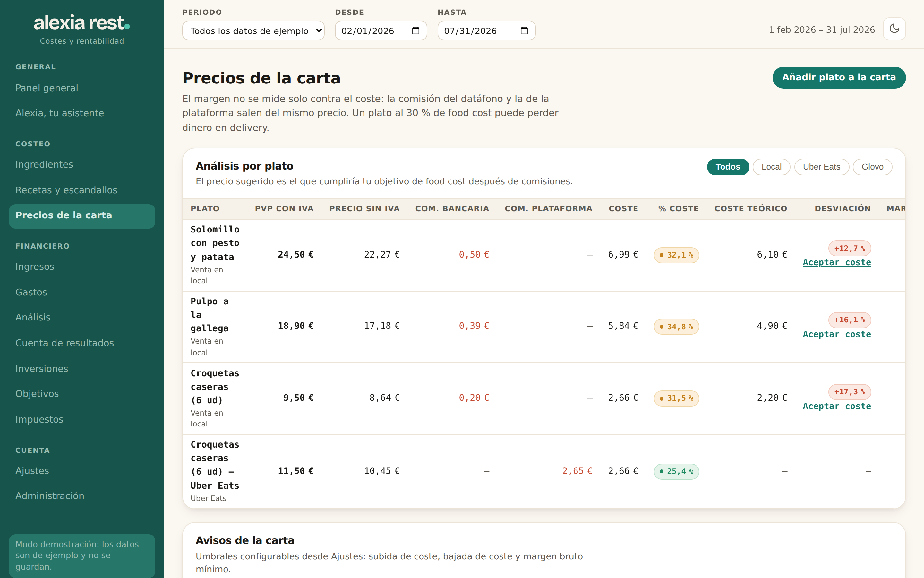Click the alexia rest logo
924x578 pixels.
82,23
